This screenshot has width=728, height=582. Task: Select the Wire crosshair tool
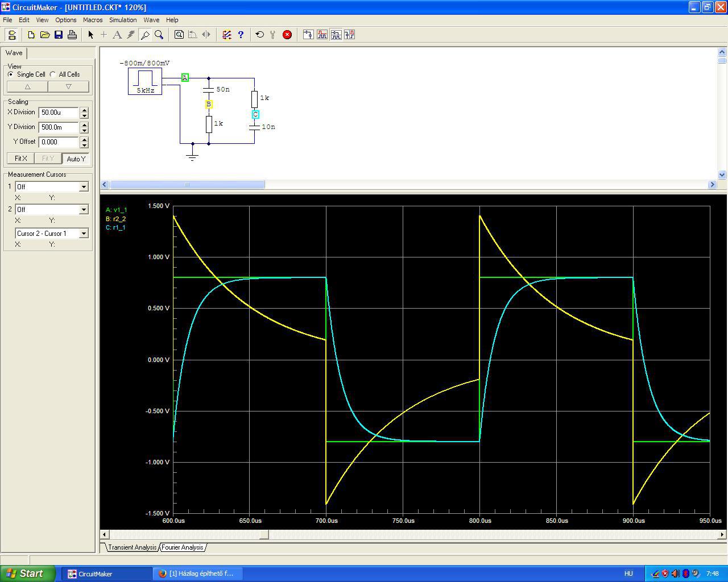[104, 35]
